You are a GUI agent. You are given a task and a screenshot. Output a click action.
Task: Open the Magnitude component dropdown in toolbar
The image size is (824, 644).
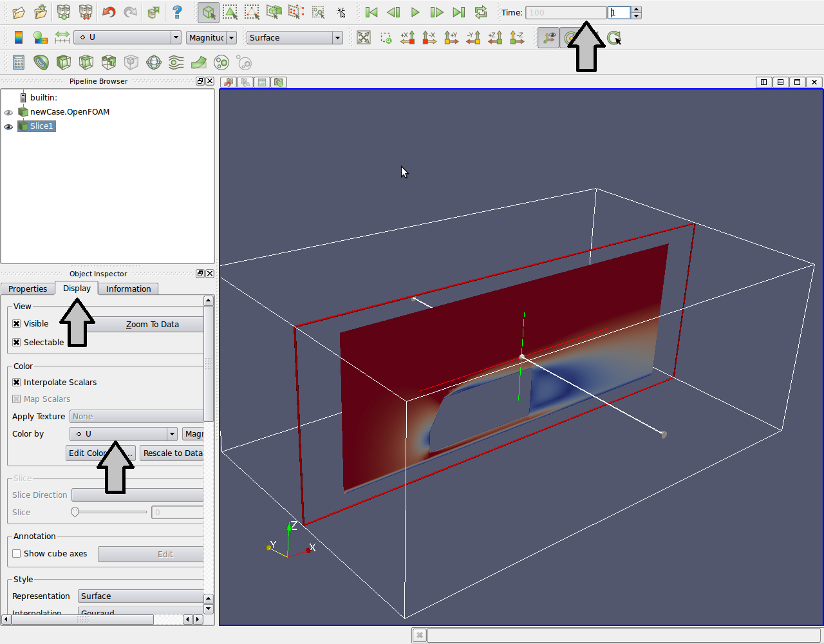click(x=212, y=38)
